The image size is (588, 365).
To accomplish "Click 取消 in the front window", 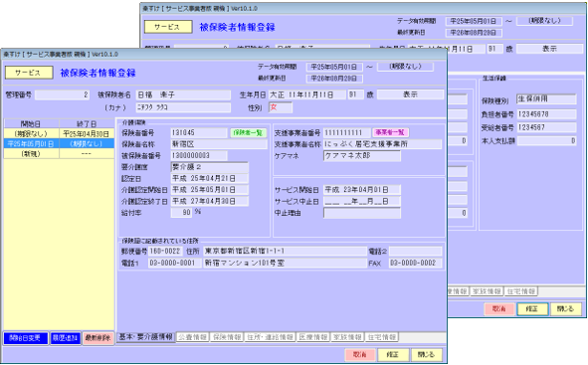I will [359, 354].
